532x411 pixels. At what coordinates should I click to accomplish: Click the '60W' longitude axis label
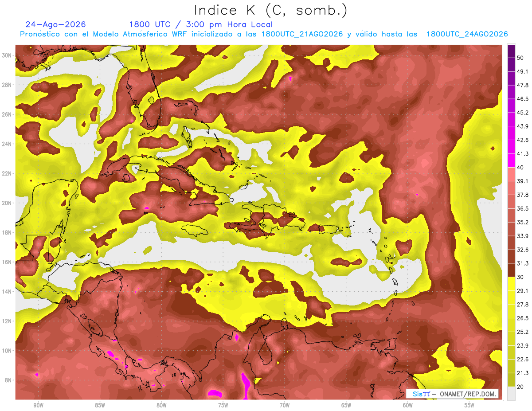(408, 405)
